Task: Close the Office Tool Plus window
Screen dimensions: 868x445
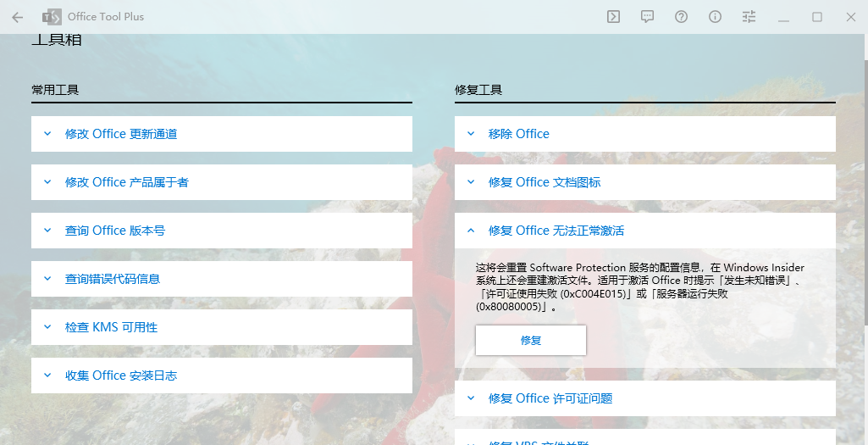Action: (x=851, y=17)
